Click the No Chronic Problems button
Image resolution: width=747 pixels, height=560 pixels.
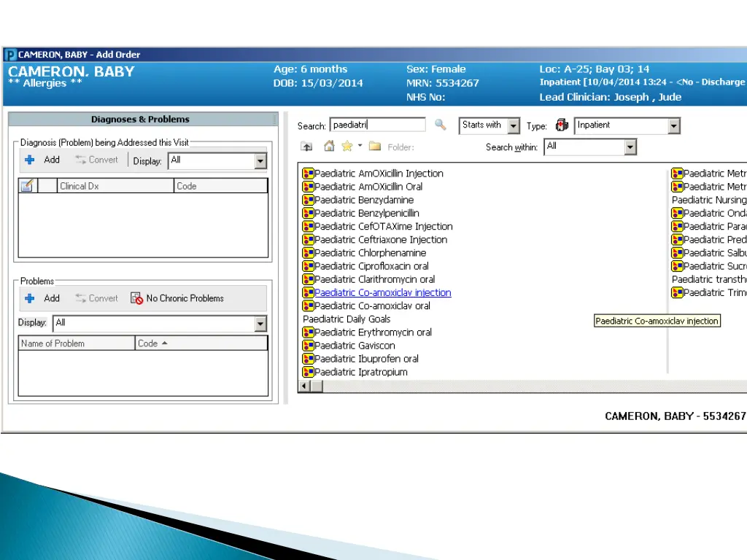(177, 298)
